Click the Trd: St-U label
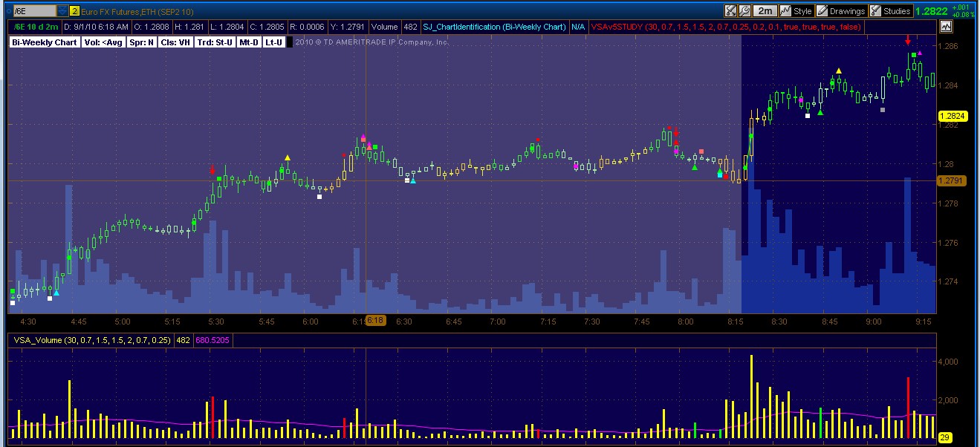 coord(215,42)
